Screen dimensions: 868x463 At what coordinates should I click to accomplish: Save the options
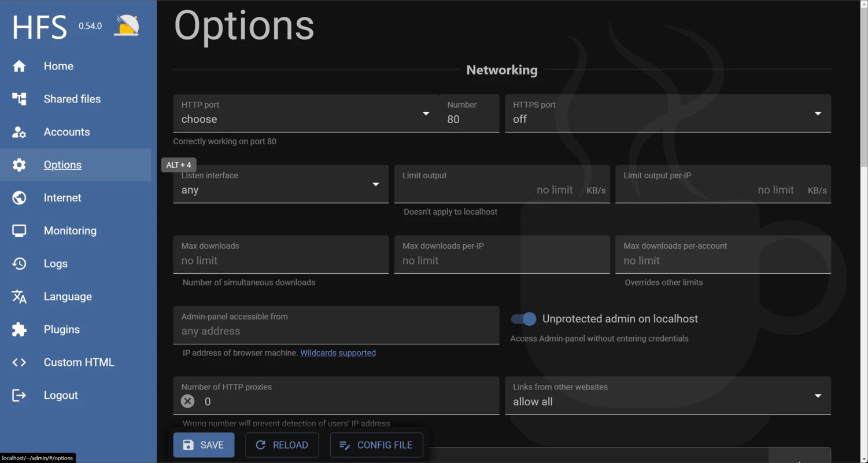point(204,445)
